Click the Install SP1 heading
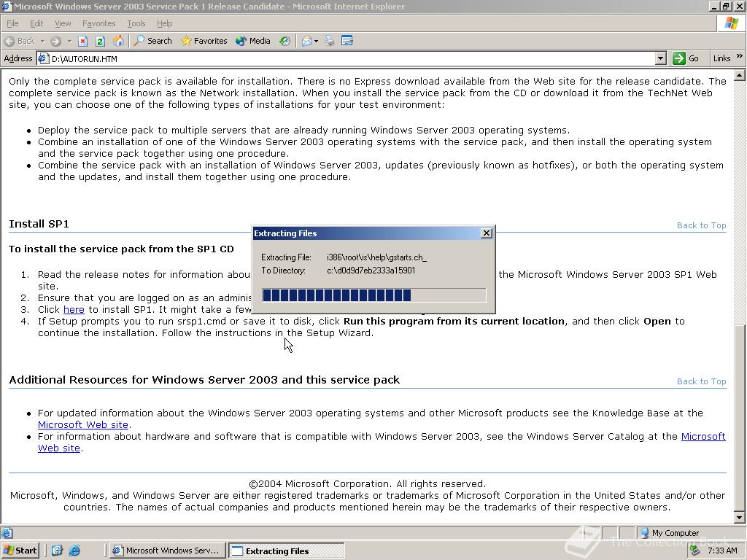Image resolution: width=747 pixels, height=560 pixels. tap(39, 224)
